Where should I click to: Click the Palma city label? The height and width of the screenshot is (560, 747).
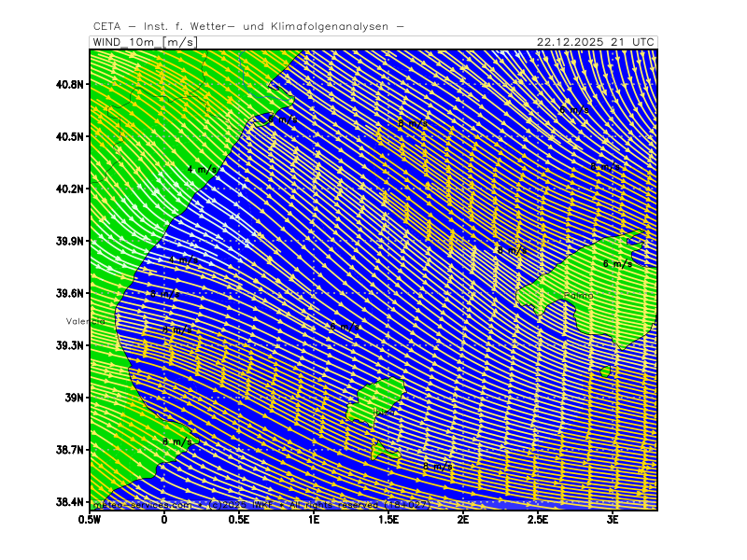[578, 296]
